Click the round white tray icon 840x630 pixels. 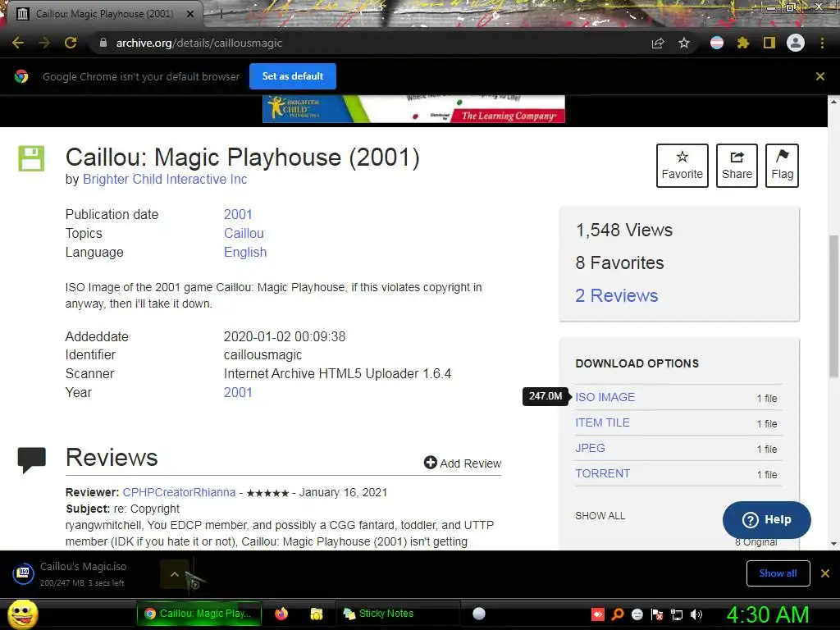[x=637, y=614]
